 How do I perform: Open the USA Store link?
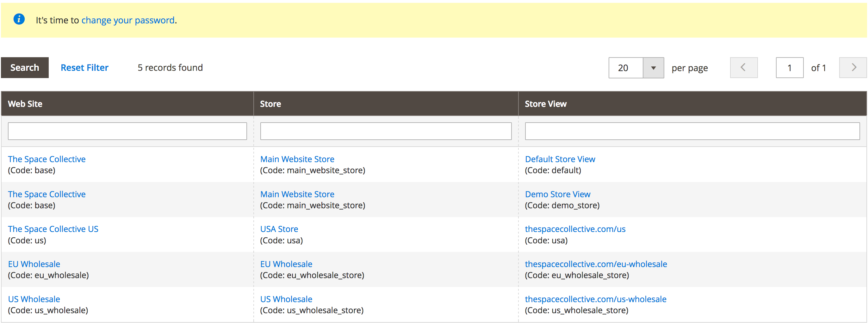pyautogui.click(x=279, y=229)
